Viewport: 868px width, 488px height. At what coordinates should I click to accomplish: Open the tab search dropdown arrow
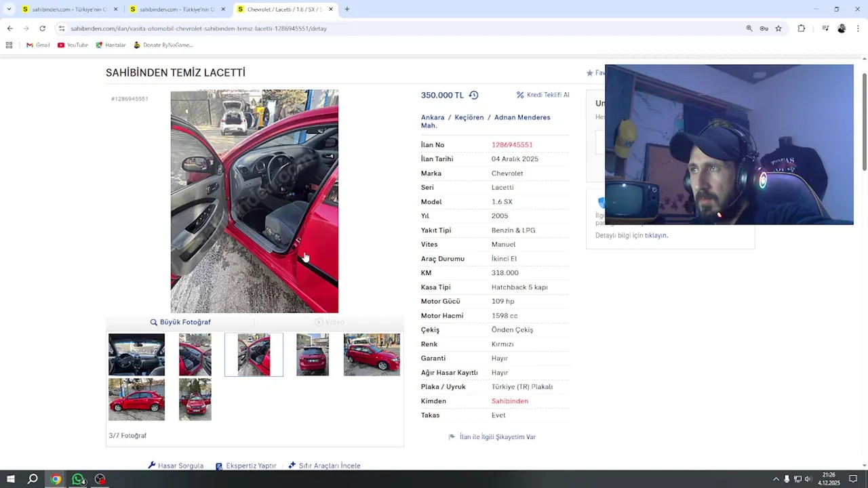(x=9, y=9)
